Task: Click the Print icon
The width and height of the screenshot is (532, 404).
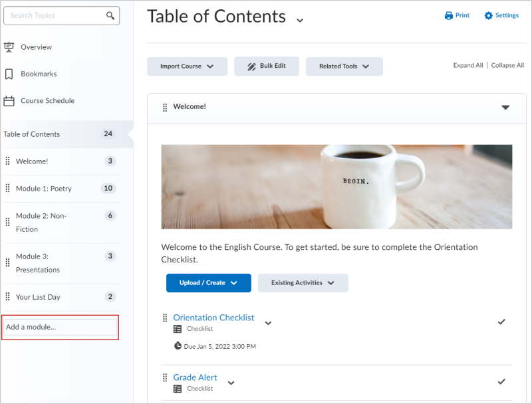Action: click(449, 15)
